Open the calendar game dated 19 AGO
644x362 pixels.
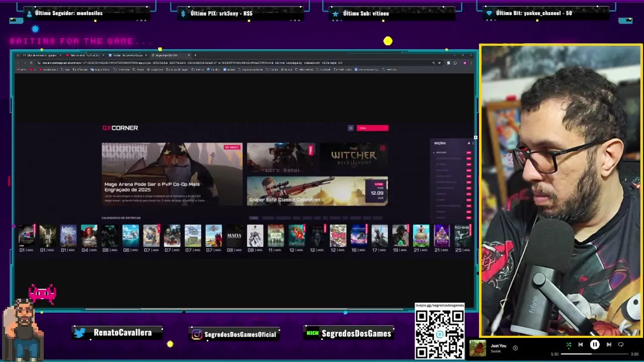[400, 236]
